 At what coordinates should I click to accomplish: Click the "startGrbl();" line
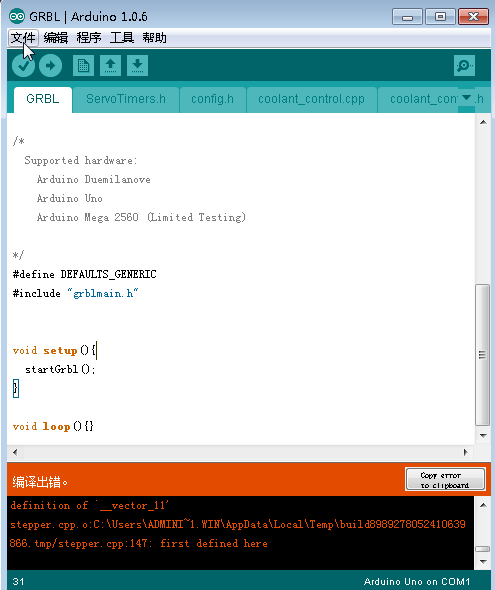coord(60,370)
